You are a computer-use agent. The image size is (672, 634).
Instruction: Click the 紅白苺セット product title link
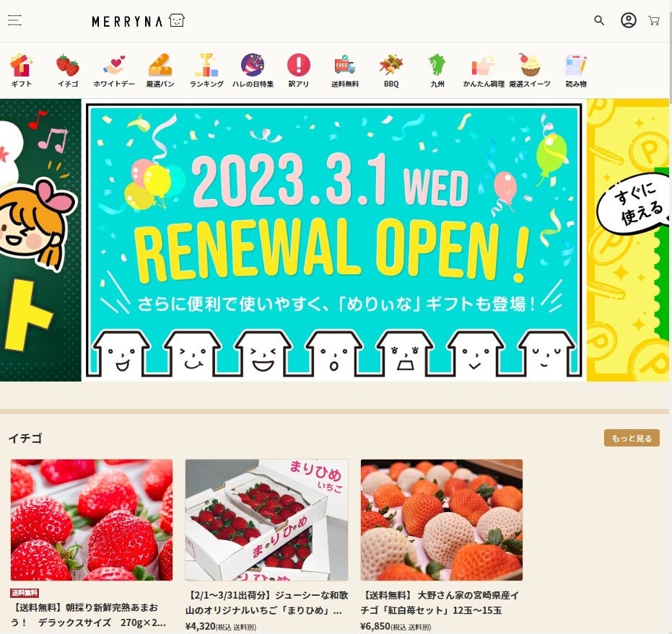point(440,602)
